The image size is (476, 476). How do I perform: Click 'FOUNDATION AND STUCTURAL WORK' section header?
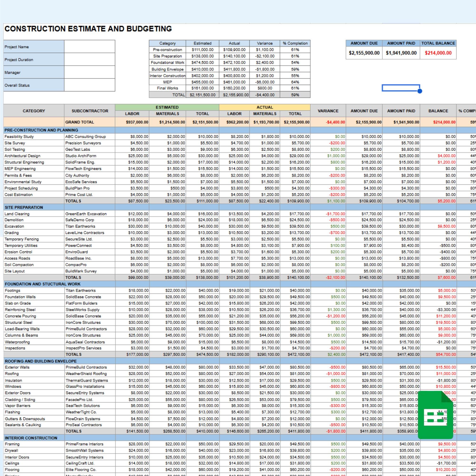(43, 284)
